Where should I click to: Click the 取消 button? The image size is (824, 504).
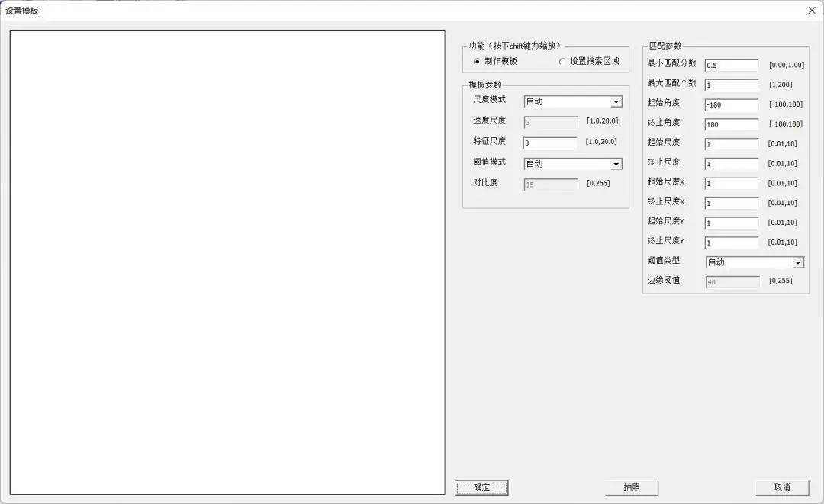coord(781,487)
